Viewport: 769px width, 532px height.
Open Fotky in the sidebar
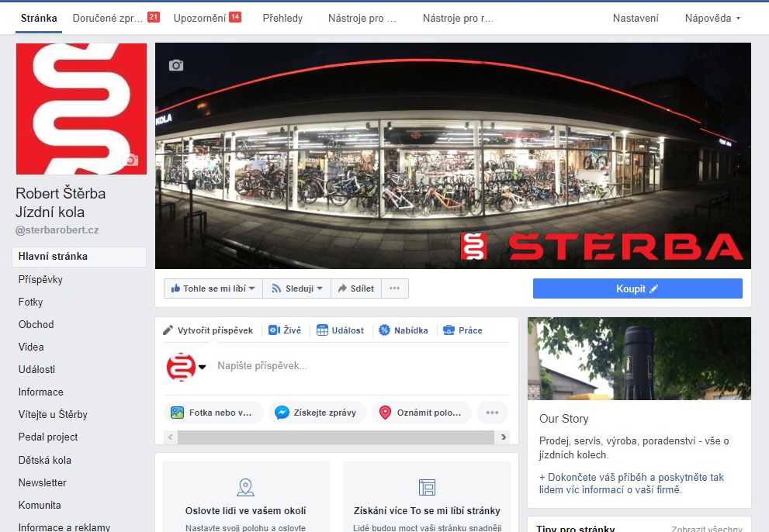click(x=30, y=302)
